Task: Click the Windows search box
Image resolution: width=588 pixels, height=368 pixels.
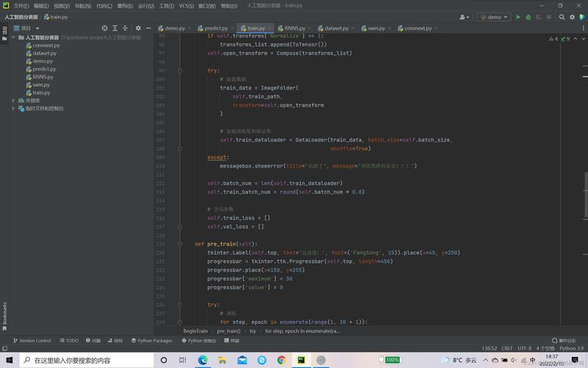Action: tap(87, 360)
